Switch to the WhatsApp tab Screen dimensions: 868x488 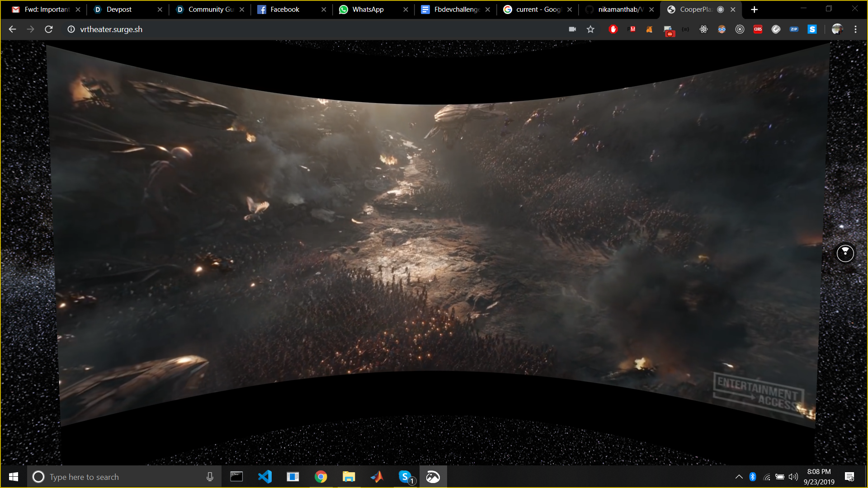click(368, 9)
